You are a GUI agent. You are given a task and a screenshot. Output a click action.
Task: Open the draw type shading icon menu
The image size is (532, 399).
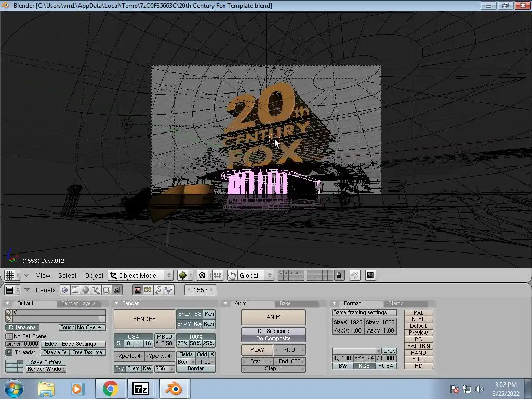(185, 275)
